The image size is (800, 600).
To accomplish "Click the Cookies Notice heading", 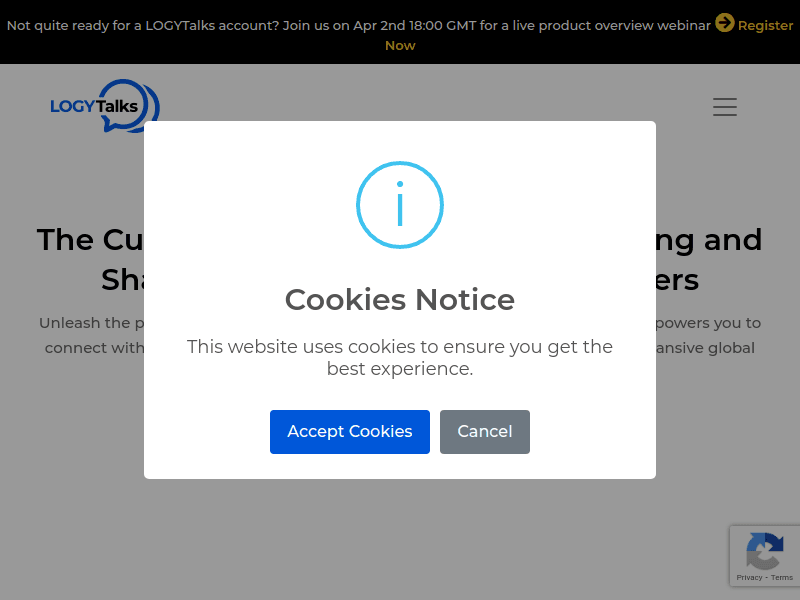I will click(x=400, y=299).
